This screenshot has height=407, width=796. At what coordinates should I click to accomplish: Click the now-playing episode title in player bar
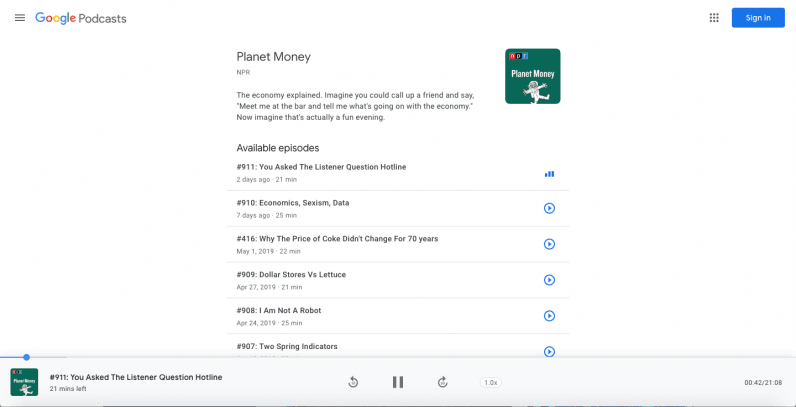(136, 377)
